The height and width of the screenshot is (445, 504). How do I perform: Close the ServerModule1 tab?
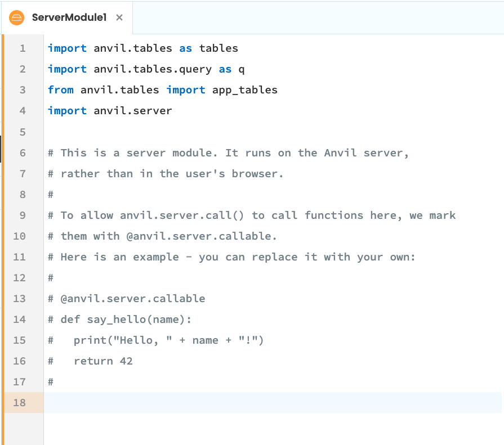(x=118, y=17)
